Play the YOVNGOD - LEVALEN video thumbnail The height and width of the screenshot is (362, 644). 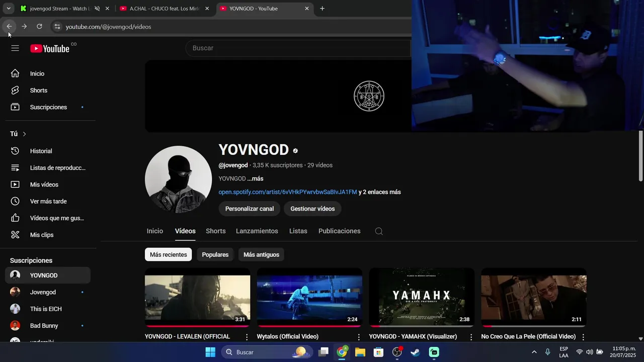click(197, 298)
